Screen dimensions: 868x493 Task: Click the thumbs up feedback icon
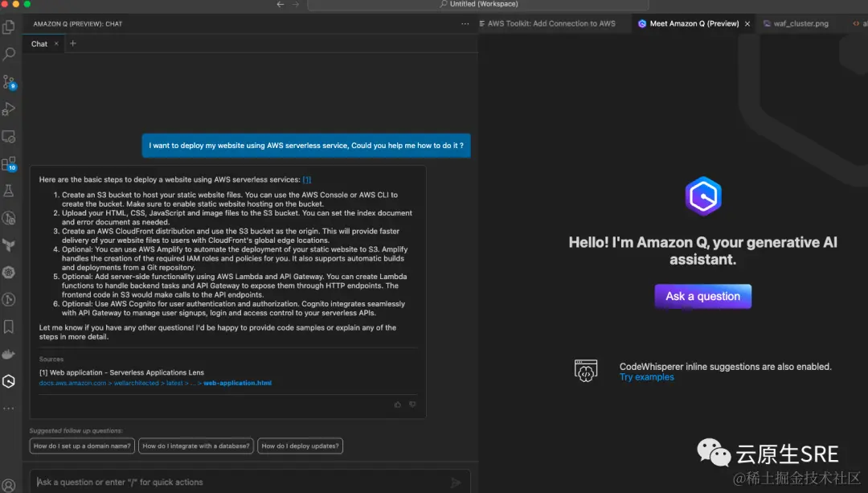tap(398, 405)
